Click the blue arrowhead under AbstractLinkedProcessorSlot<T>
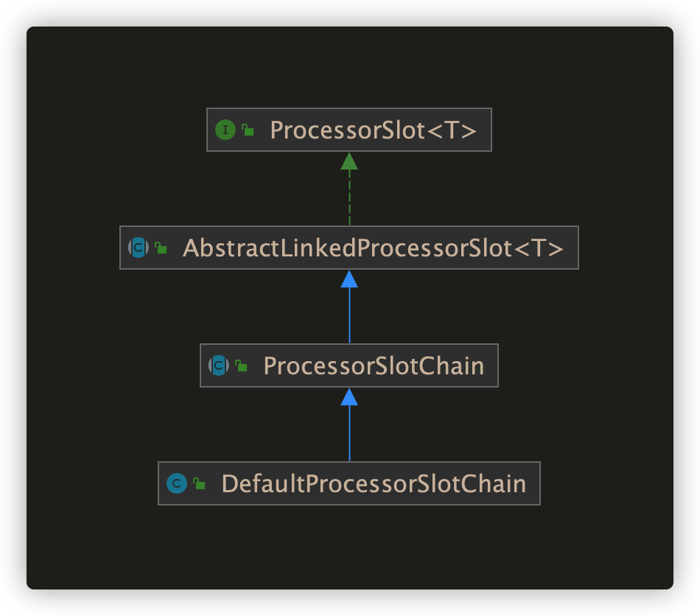Viewport: 700px width, 616px height. 349,279
